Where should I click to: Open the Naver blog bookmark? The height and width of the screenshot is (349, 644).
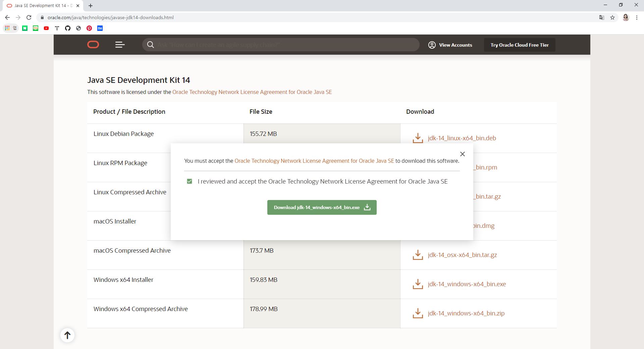click(x=36, y=28)
